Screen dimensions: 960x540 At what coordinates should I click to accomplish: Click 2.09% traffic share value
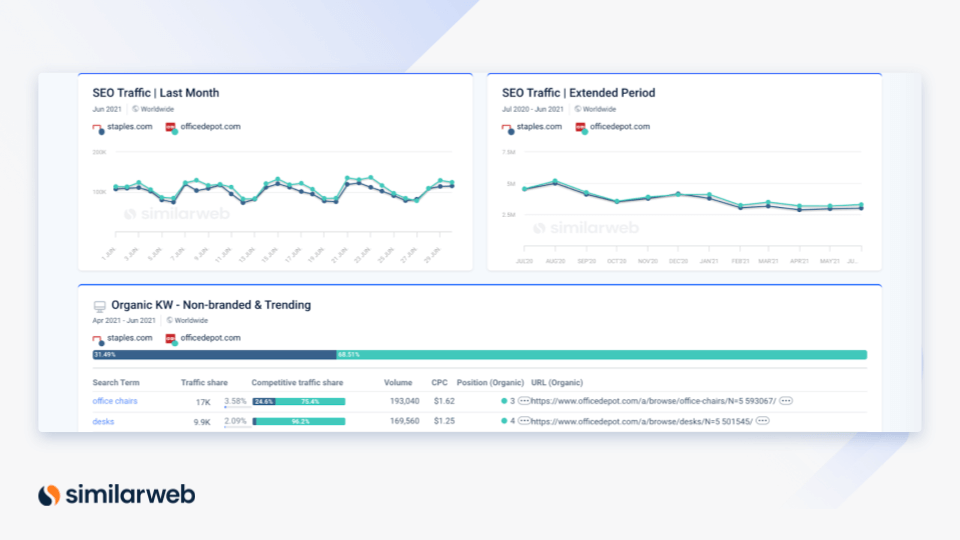tap(235, 421)
